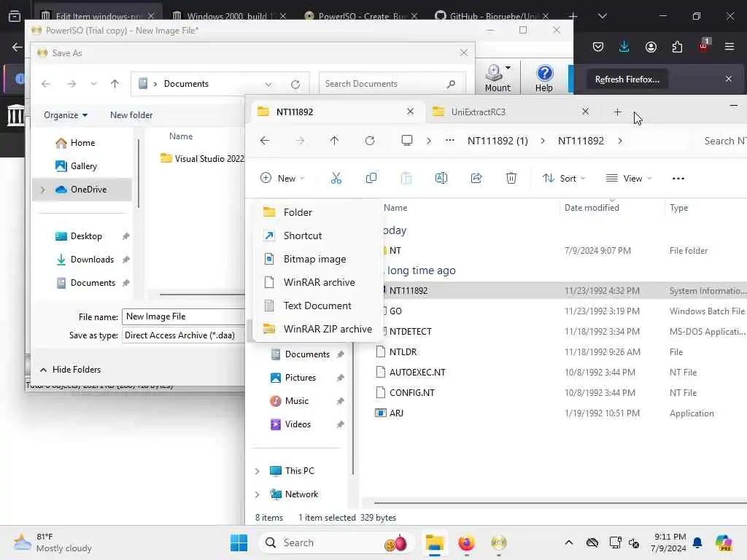Open Firefox list all tabs chevron
Image resolution: width=747 pixels, height=560 pixels.
point(602,16)
